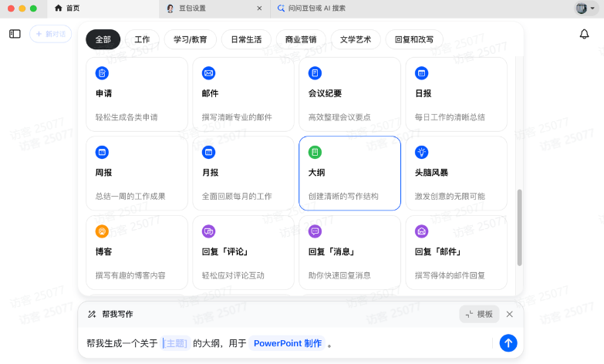This screenshot has width=604, height=364.
Task: Click the PowerPoint 制作 option chip
Action: tap(288, 343)
